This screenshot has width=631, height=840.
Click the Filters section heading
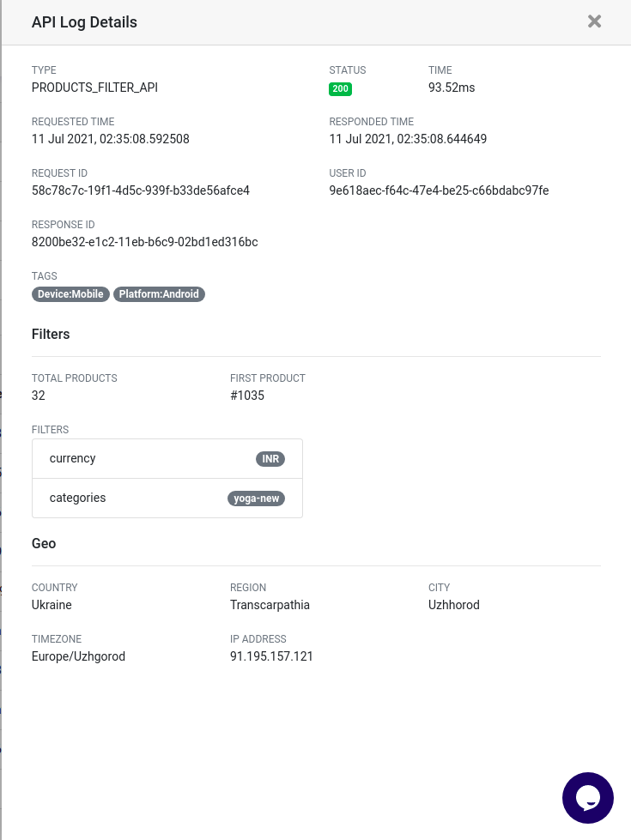tap(51, 335)
